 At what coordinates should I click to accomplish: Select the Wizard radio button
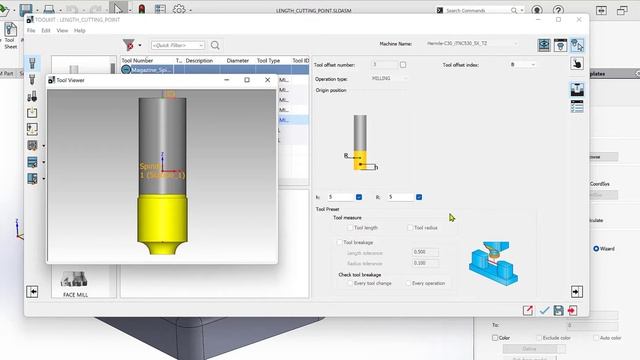(596, 249)
